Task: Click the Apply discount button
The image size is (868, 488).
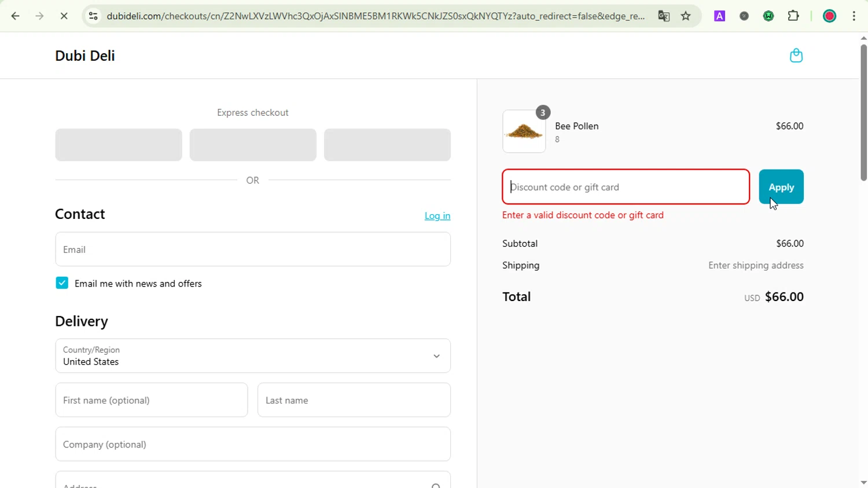Action: tap(781, 187)
